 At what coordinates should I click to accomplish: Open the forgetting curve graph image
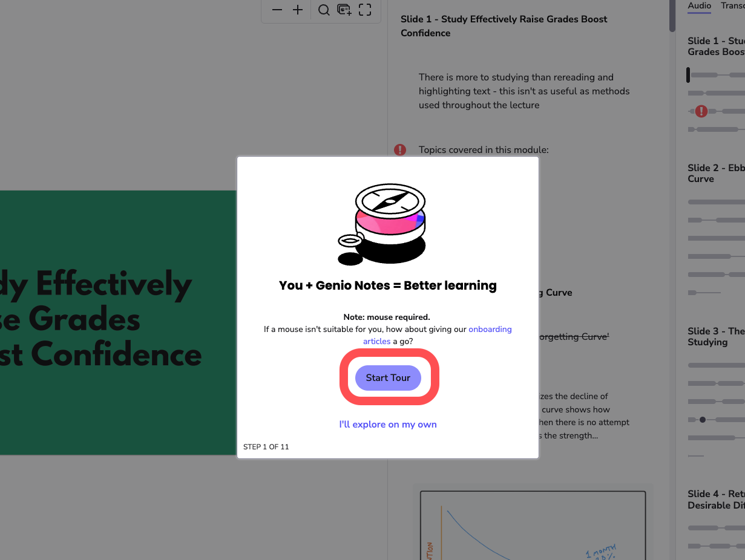pos(533,525)
